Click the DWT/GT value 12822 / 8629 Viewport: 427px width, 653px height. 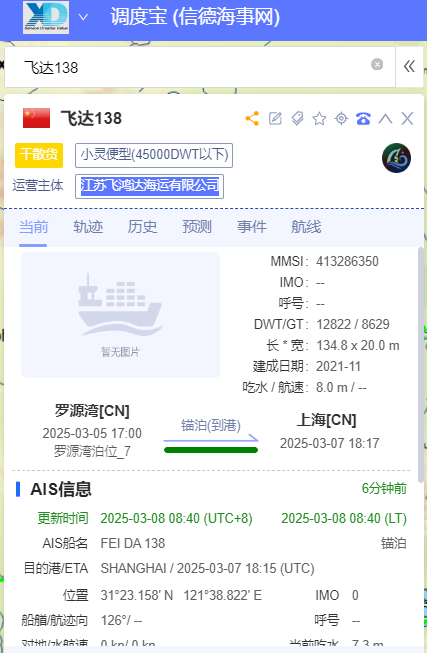tap(353, 324)
